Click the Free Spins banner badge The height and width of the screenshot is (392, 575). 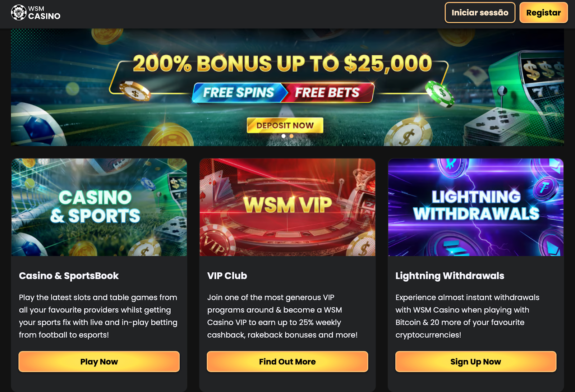pyautogui.click(x=239, y=93)
